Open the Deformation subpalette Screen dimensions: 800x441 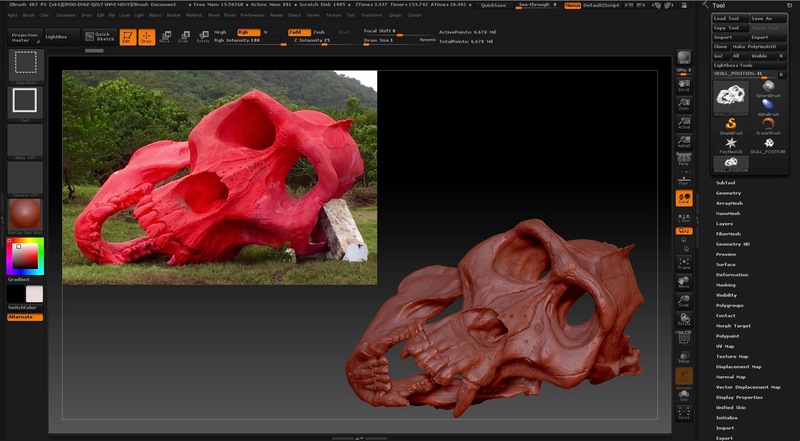[732, 274]
